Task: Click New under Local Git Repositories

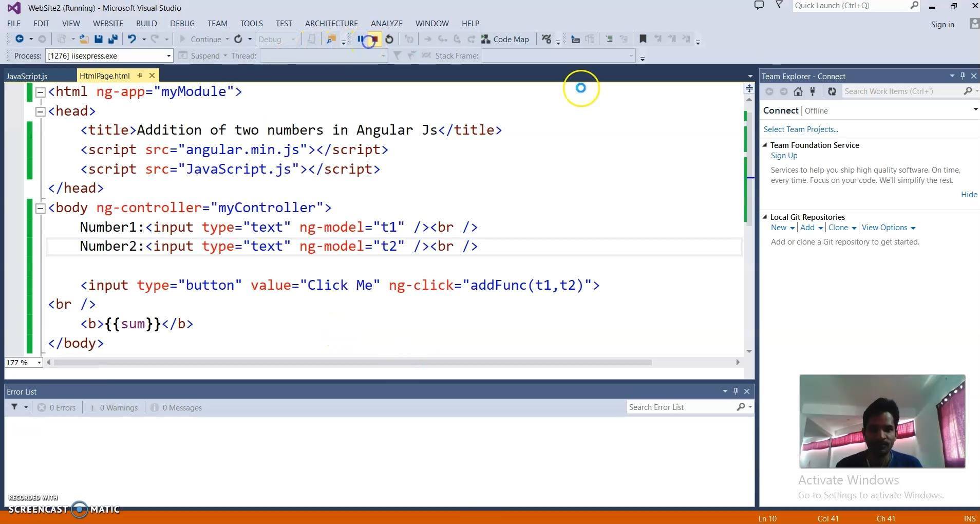Action: click(x=778, y=228)
